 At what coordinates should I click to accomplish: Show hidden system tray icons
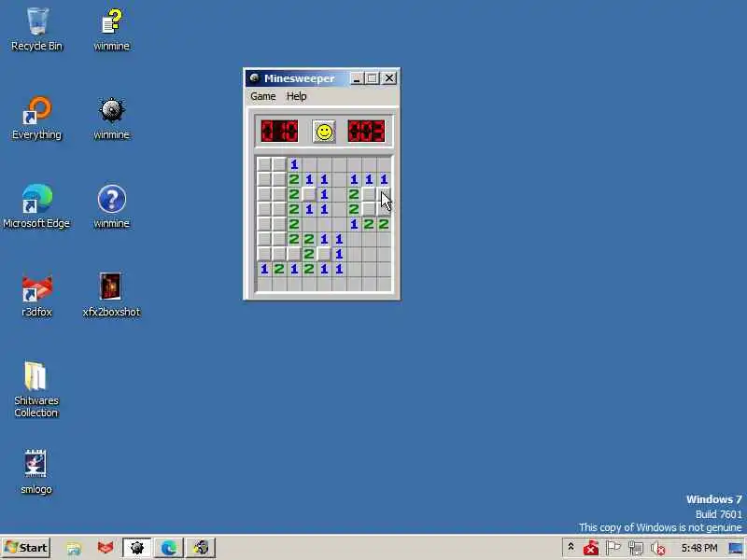click(x=571, y=547)
